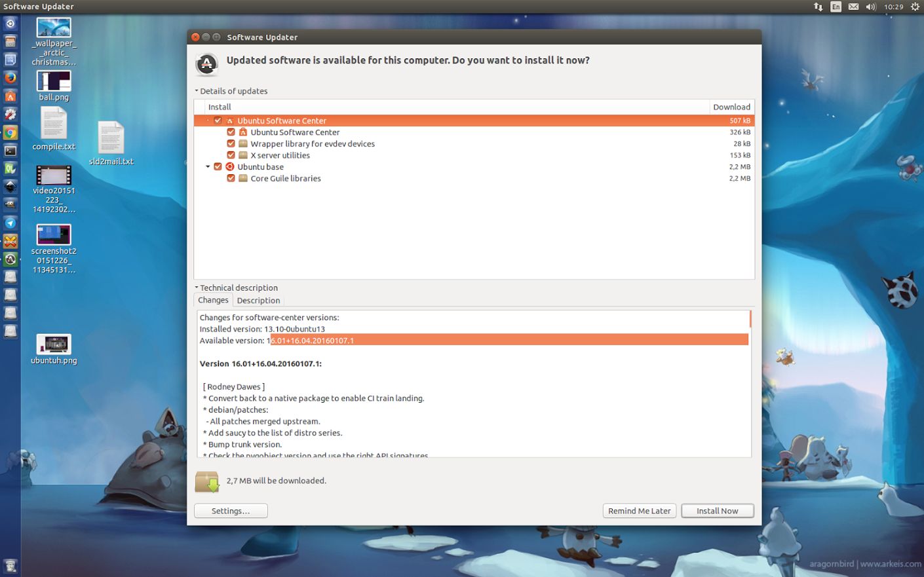Select the compile.txt desktop file
Viewport: 924px width, 577px height.
click(x=54, y=128)
